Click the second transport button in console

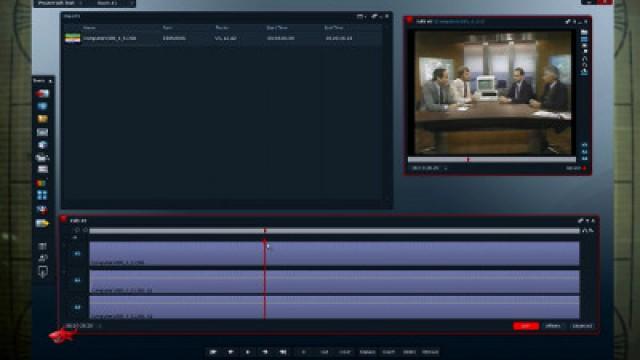pos(231,352)
